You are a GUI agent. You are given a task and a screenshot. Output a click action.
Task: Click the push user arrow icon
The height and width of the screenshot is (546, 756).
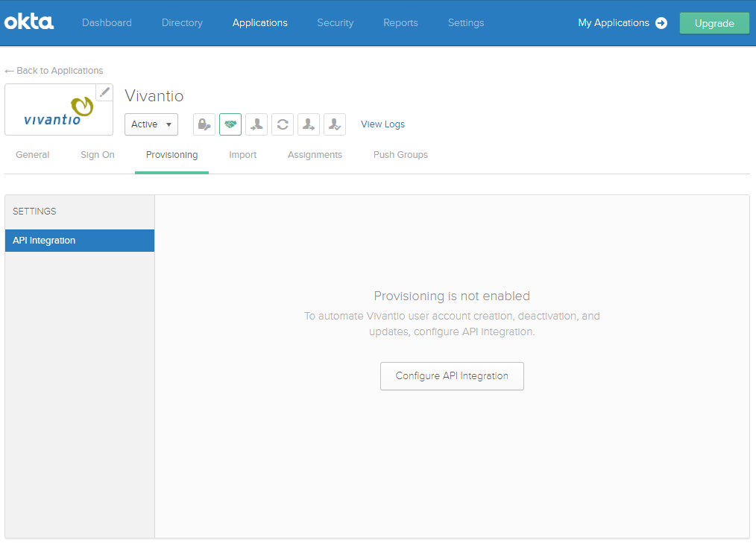click(309, 124)
